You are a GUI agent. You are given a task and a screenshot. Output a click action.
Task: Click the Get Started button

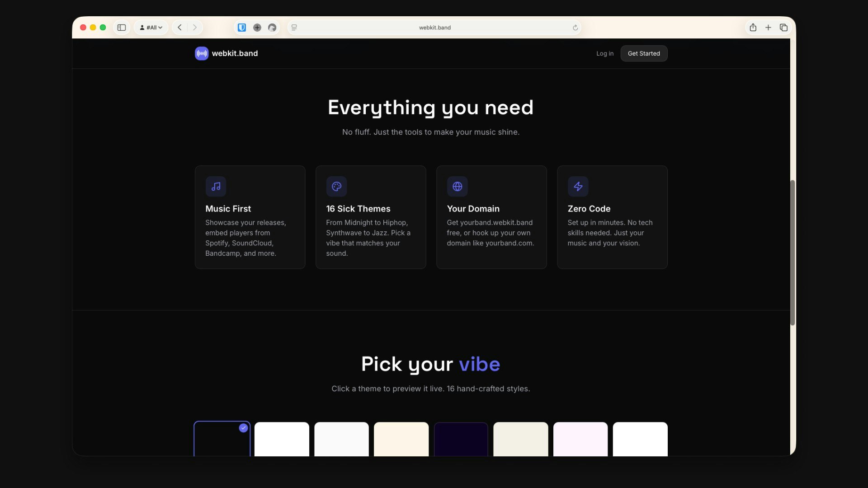click(644, 53)
